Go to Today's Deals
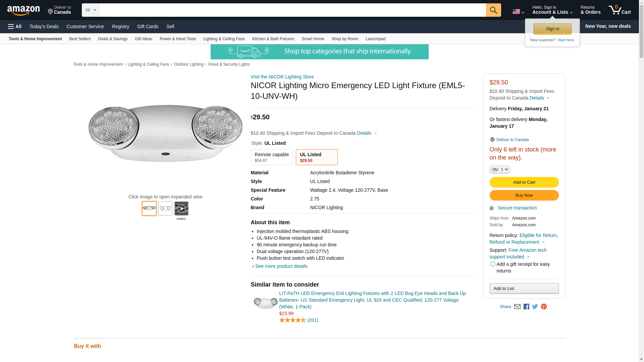The width and height of the screenshot is (644, 362). 44,26
